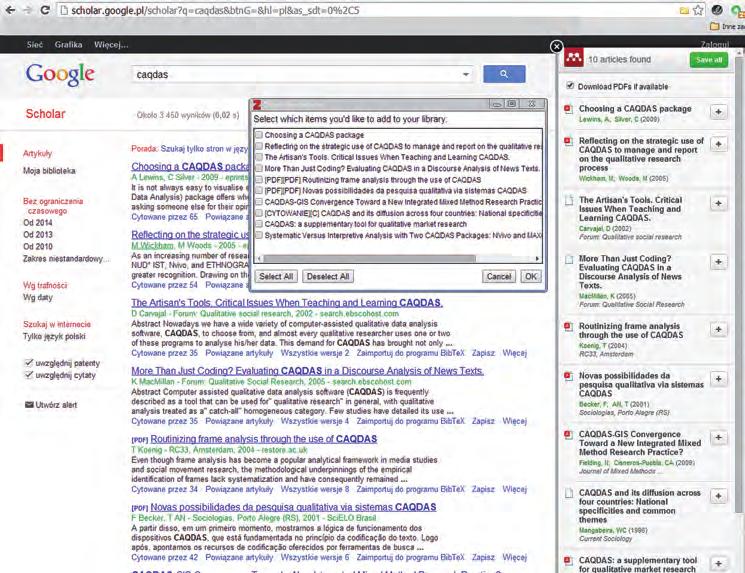
Task: Click PDF icon beside 'Choosing a CAQDAS package'
Action: (x=568, y=109)
